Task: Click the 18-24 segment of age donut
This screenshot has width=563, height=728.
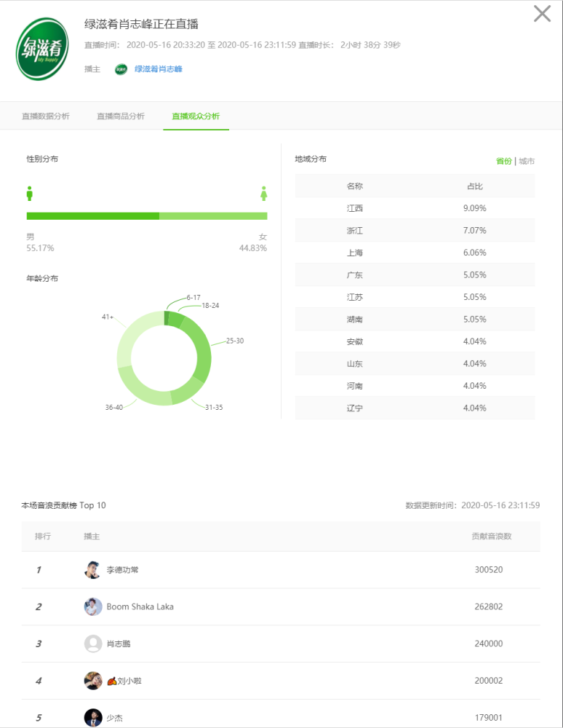Action: (x=176, y=320)
